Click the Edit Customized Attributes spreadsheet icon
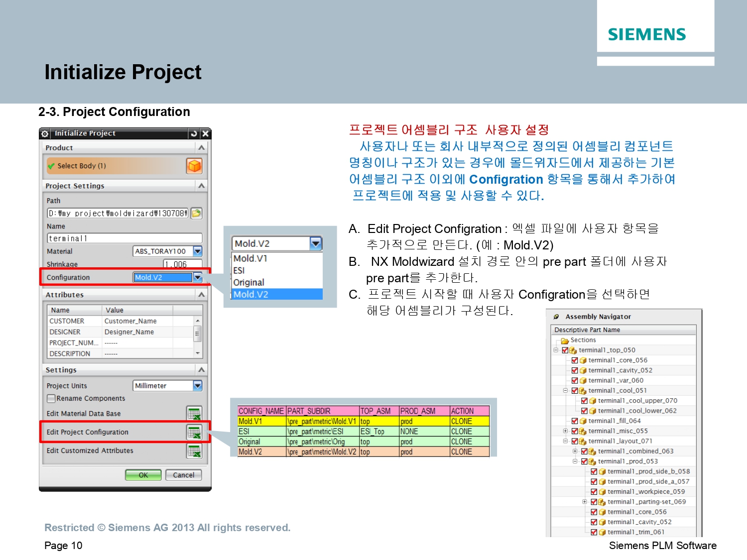 point(194,451)
